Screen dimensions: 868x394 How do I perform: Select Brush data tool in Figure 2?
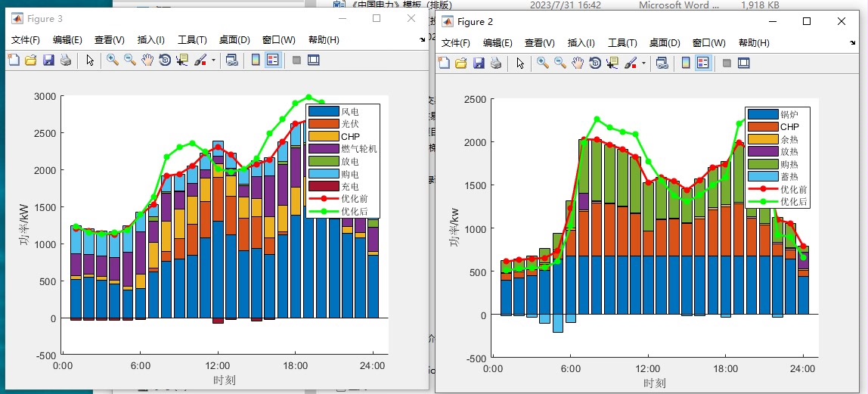(630, 63)
